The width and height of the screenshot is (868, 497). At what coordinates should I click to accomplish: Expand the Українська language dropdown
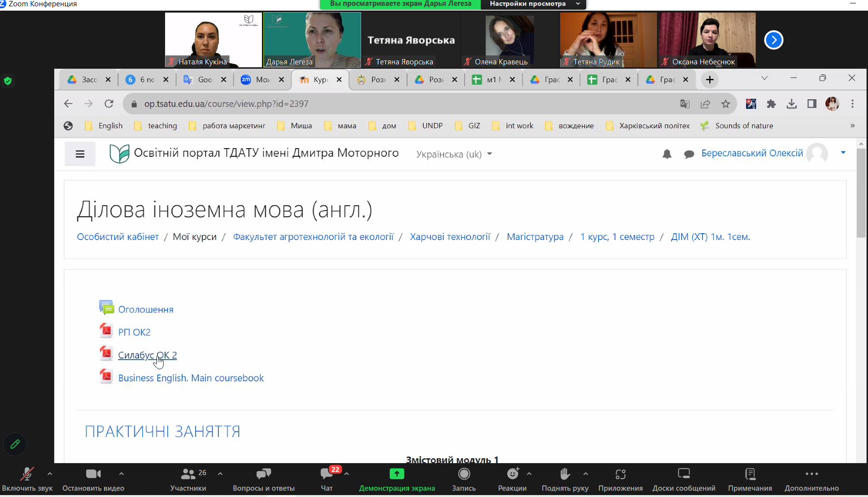454,154
